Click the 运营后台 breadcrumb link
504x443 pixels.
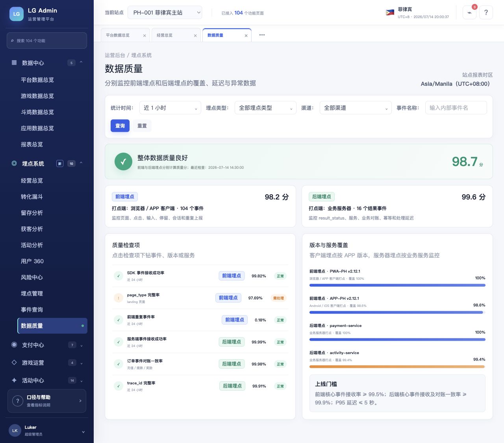click(x=115, y=55)
